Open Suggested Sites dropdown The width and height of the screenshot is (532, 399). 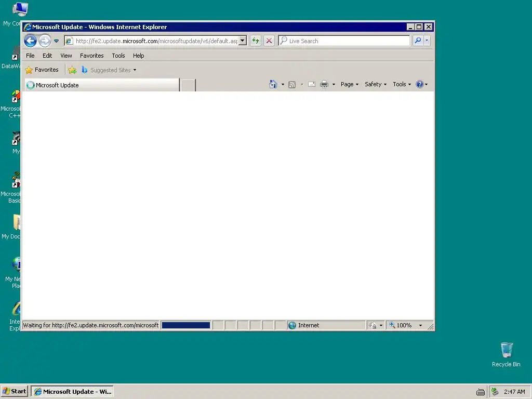coord(109,70)
